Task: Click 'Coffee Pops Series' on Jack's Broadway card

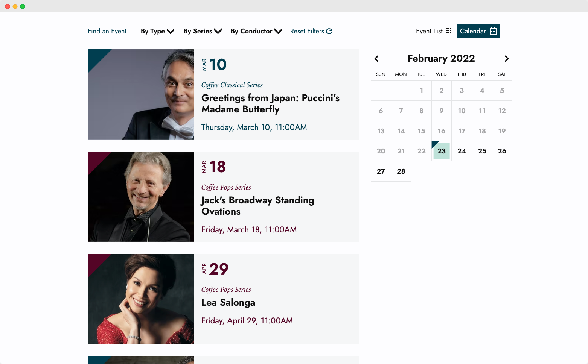Action: pos(226,187)
